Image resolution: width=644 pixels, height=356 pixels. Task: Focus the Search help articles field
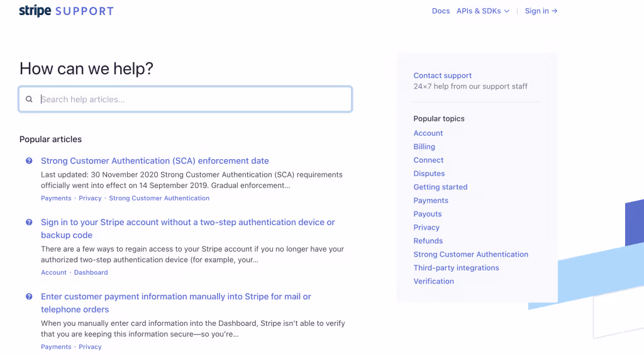pyautogui.click(x=186, y=99)
